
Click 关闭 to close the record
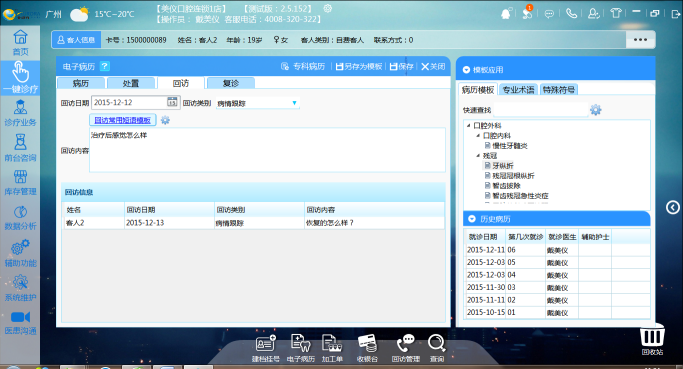coord(433,66)
